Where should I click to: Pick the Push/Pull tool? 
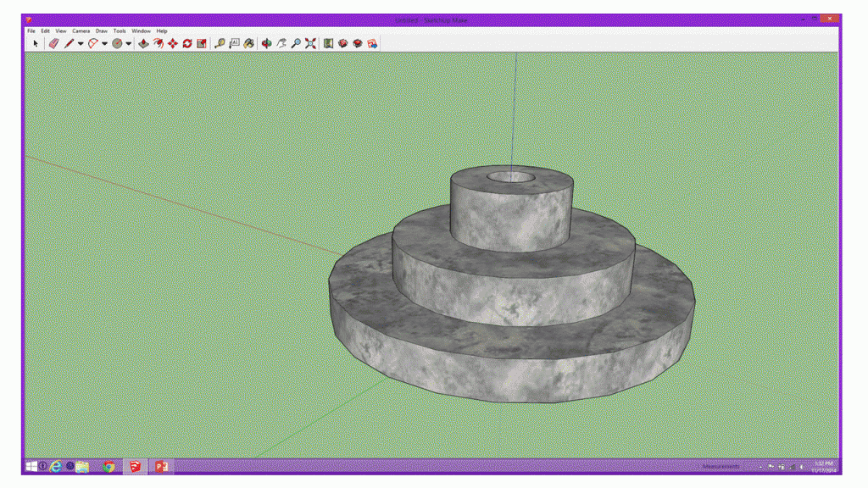(143, 43)
